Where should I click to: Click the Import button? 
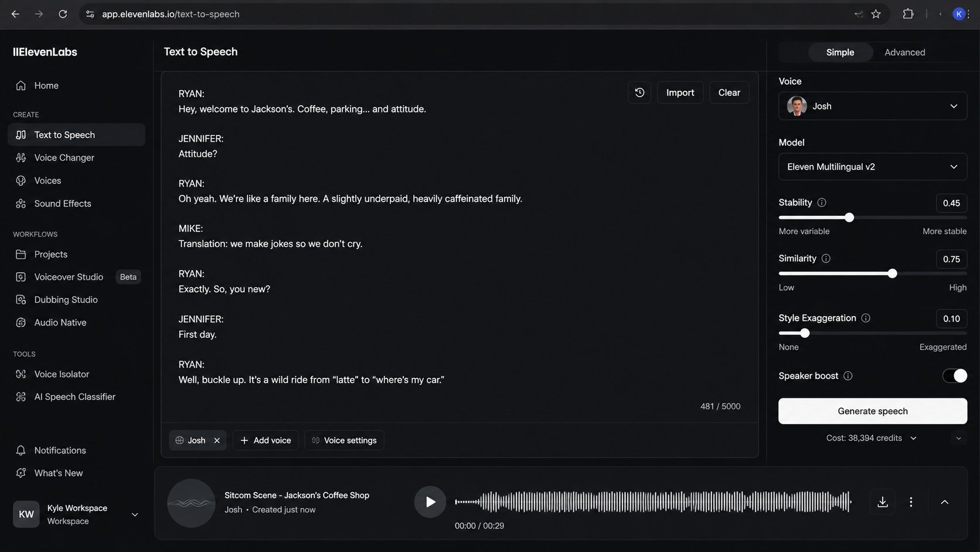(x=680, y=93)
